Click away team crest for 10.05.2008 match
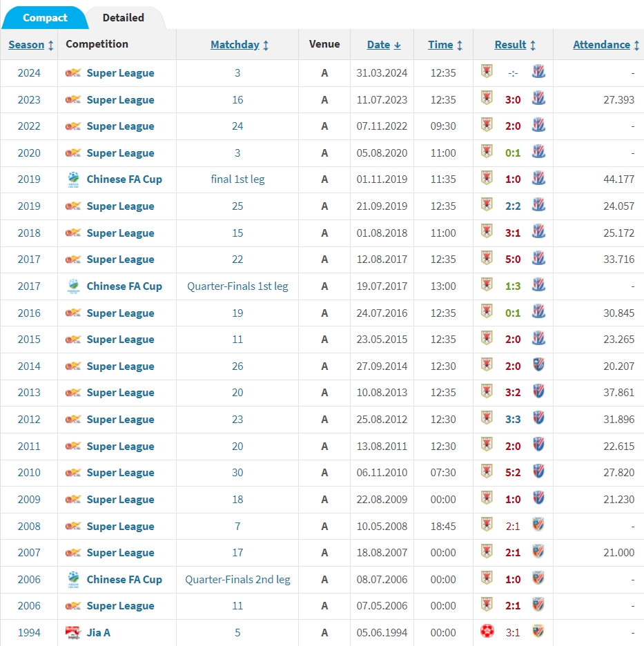The width and height of the screenshot is (644, 646). coord(538,525)
